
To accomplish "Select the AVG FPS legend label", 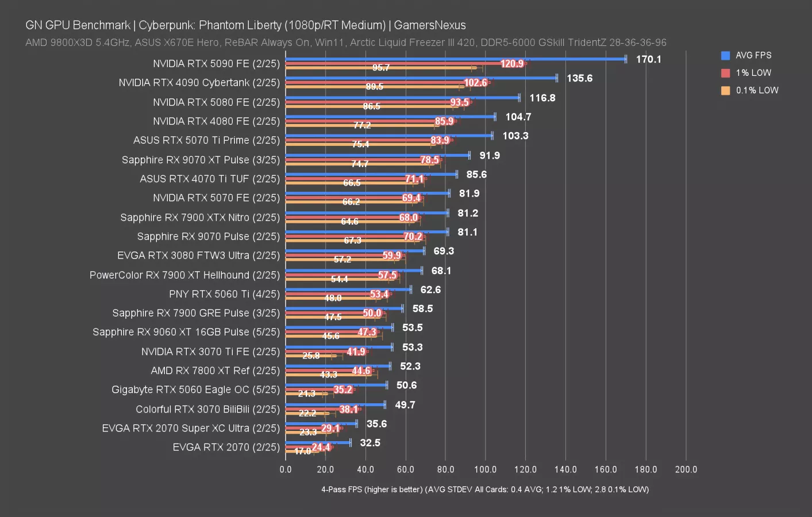I will pos(753,56).
